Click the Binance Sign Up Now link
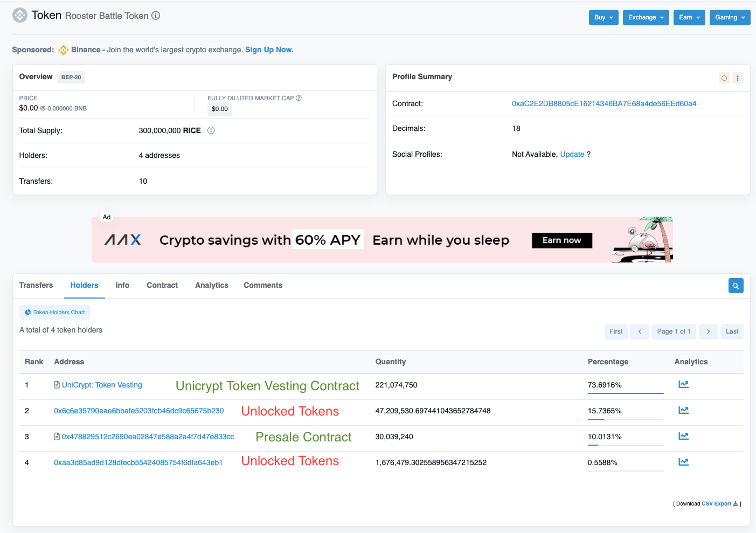 [x=269, y=50]
